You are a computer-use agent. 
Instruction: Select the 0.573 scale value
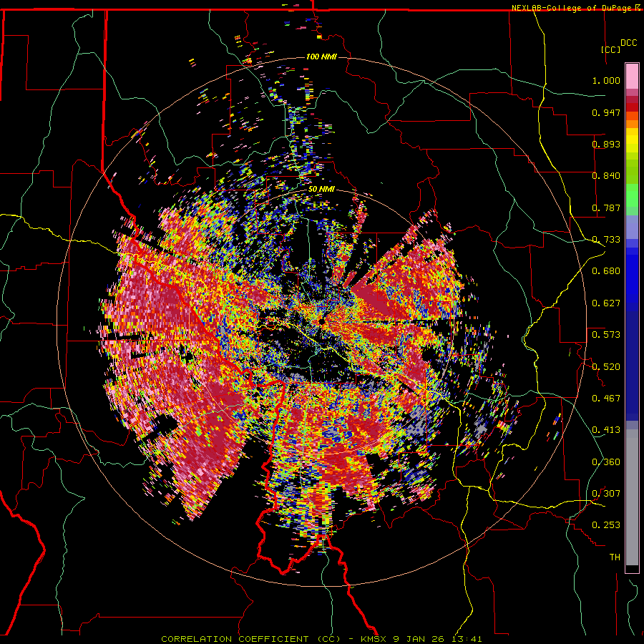pos(606,335)
